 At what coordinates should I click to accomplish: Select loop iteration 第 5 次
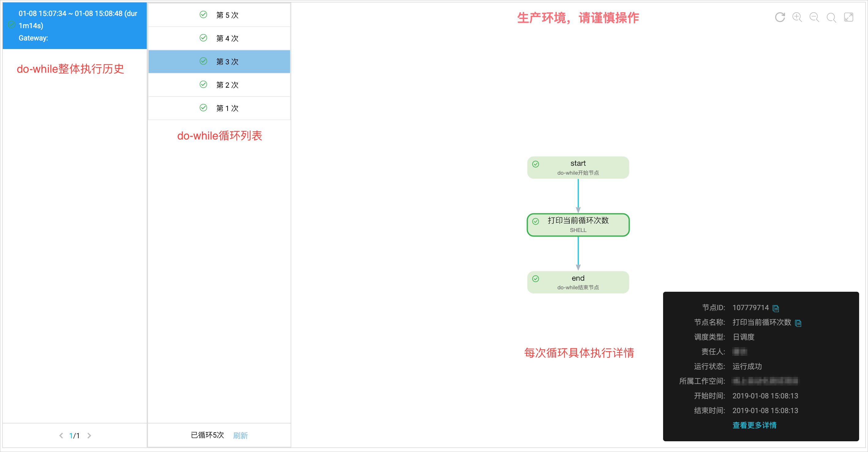(219, 15)
